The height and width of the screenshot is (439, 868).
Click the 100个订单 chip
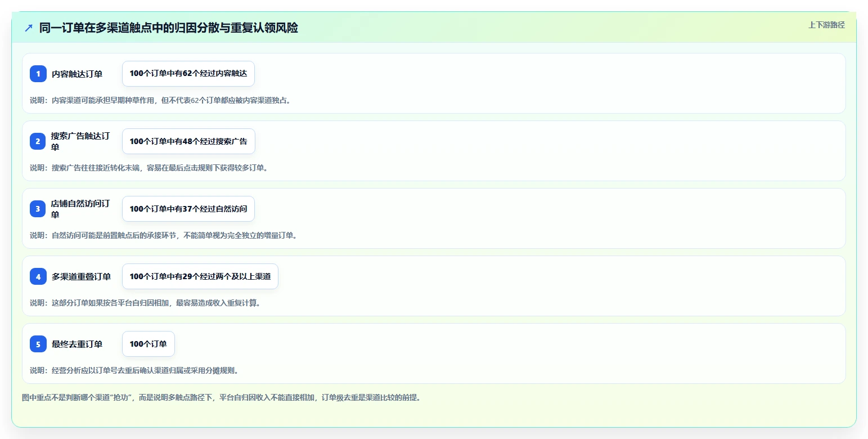click(x=149, y=344)
